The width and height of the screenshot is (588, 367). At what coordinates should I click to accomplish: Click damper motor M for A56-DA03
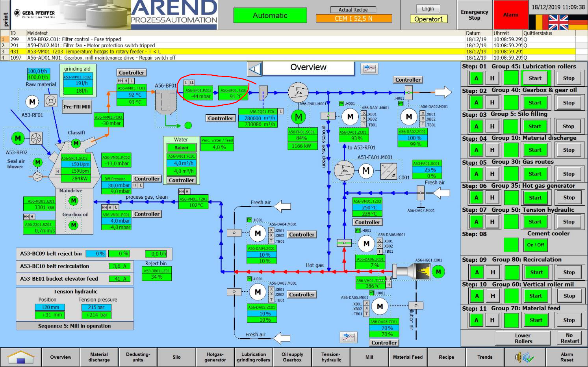(258, 292)
